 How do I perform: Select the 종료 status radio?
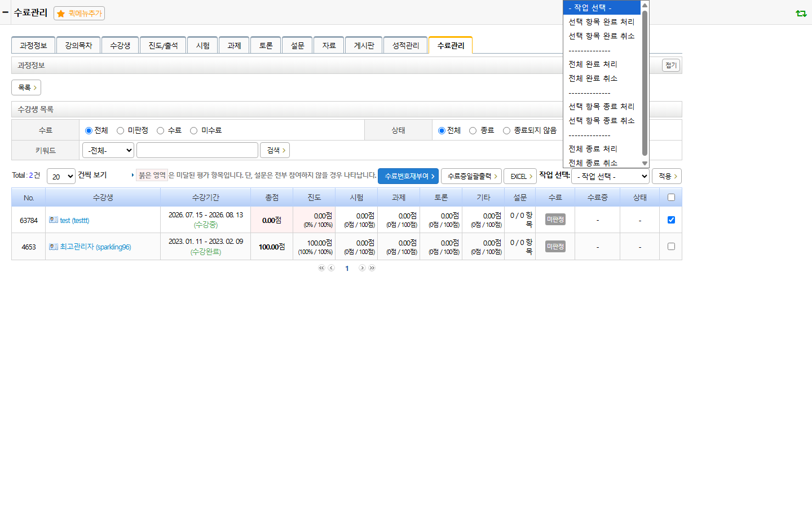473,130
